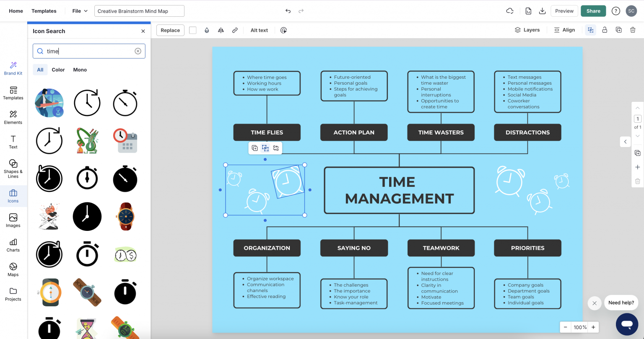Open the Brand Kit sidebar panel

tap(13, 68)
